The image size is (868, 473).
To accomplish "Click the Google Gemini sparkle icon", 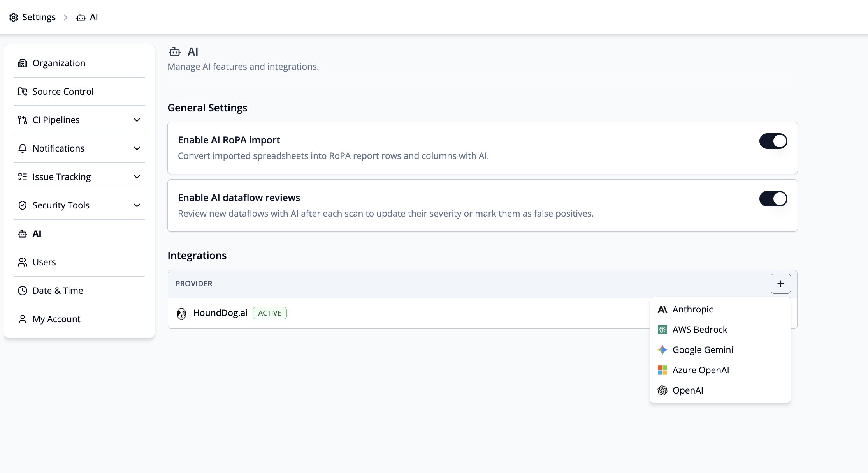I will tap(662, 350).
